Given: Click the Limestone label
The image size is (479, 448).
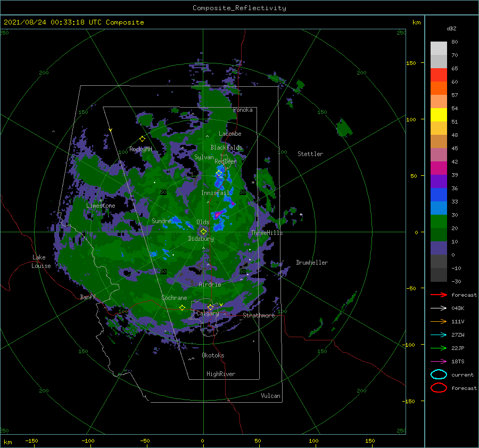Looking at the screenshot, I should pyautogui.click(x=101, y=206).
